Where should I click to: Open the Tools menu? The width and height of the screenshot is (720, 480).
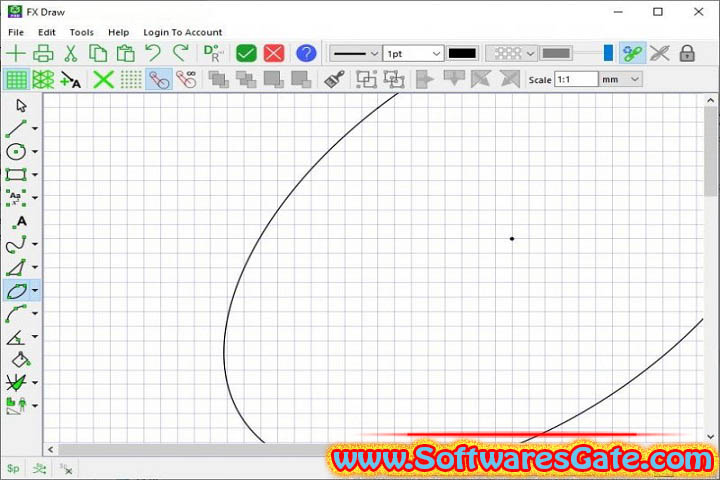[x=82, y=32]
